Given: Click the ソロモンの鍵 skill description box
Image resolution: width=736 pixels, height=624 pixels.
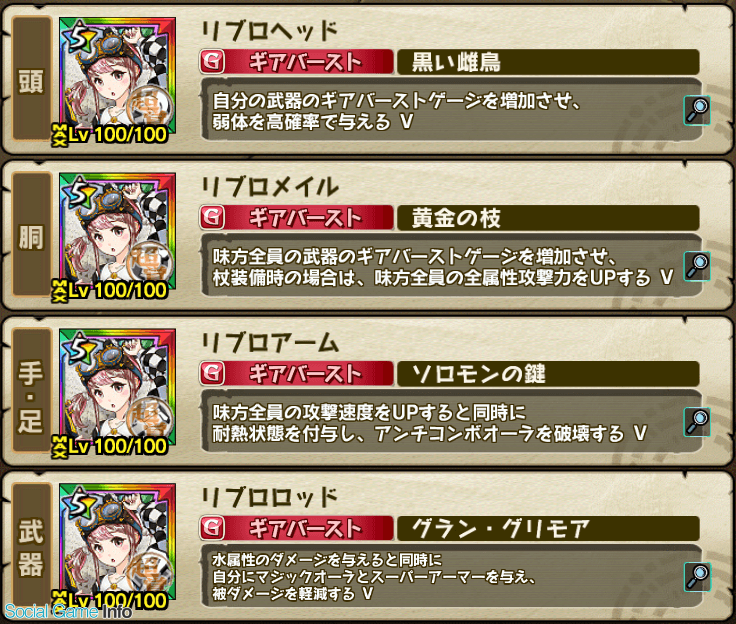Looking at the screenshot, I should tap(452, 422).
